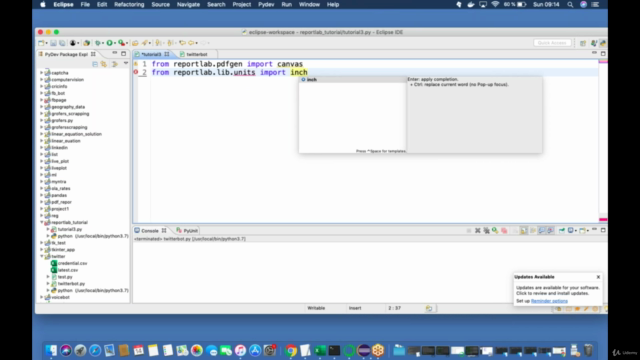
Task: Open the Pydev menu
Action: (266, 4)
